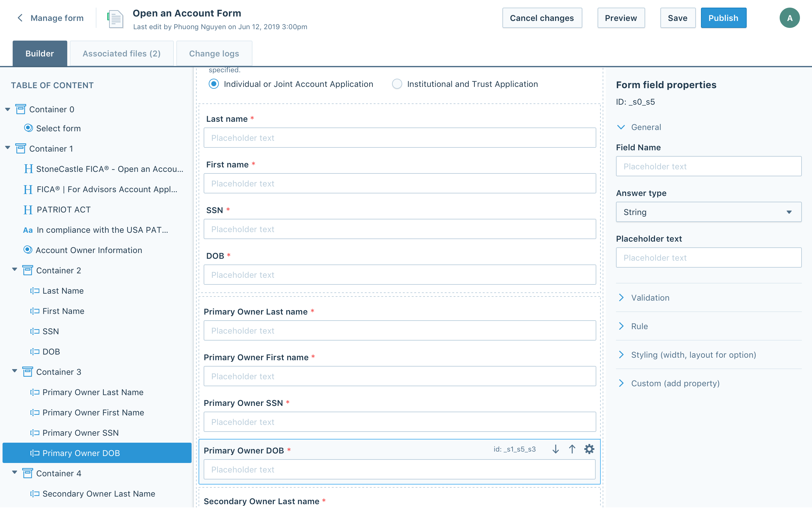Click the back chevron beside Manage form

point(20,18)
